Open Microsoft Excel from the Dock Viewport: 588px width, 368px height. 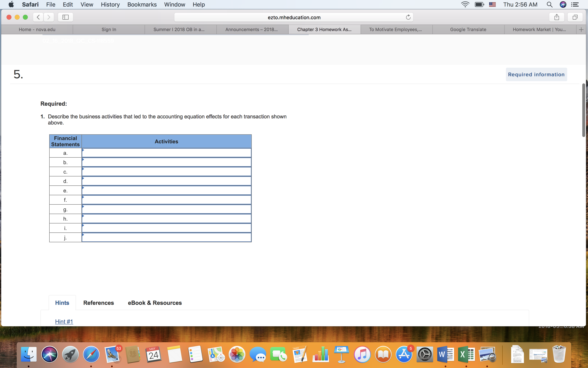coord(466,354)
